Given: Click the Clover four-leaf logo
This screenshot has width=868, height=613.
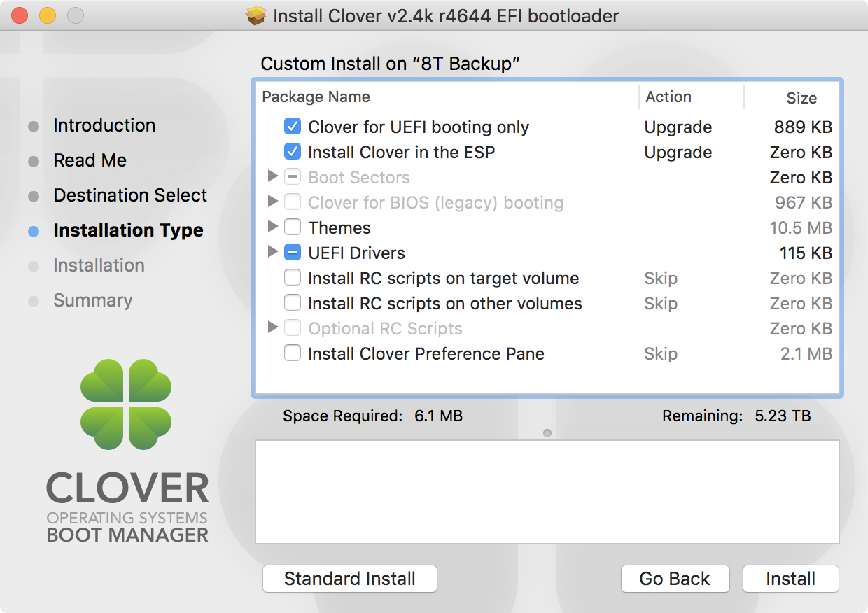Looking at the screenshot, I should 126,404.
